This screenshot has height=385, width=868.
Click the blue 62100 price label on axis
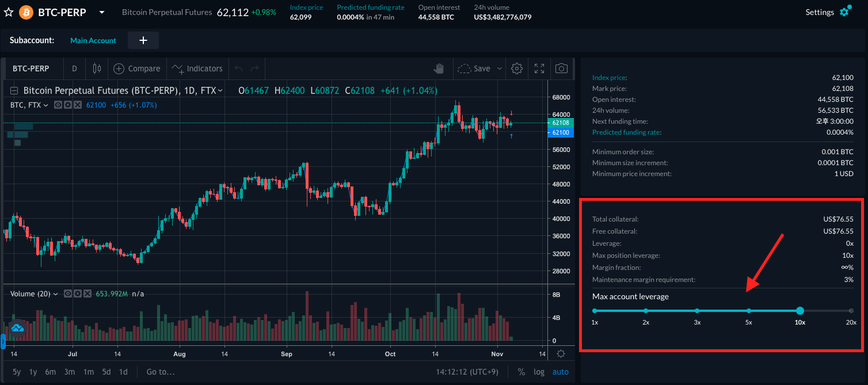click(561, 132)
